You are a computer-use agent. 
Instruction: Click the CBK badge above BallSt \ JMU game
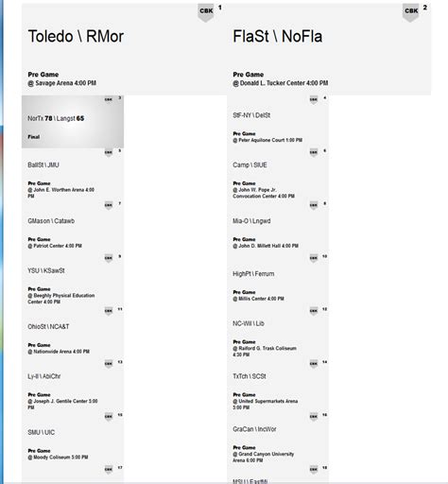tap(109, 153)
